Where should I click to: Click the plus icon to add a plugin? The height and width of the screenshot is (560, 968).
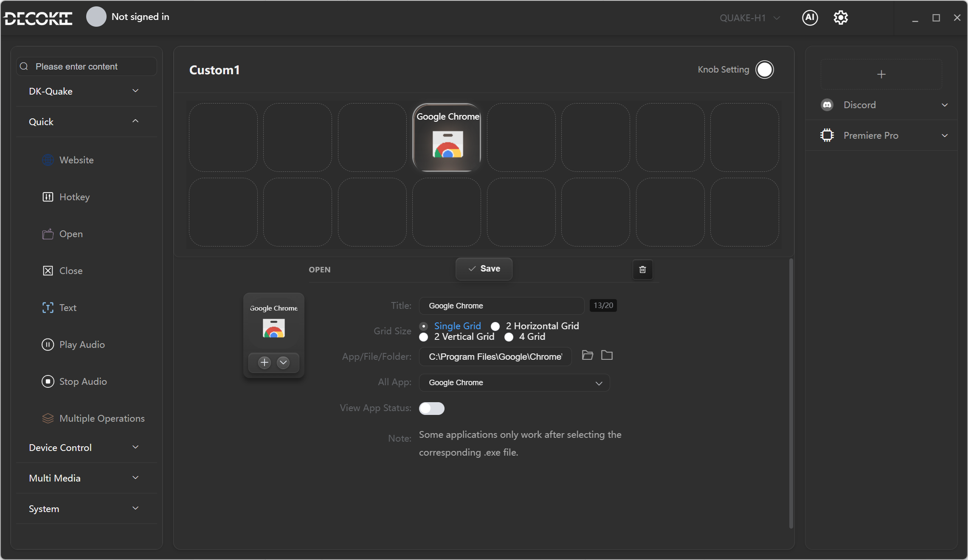pyautogui.click(x=881, y=74)
